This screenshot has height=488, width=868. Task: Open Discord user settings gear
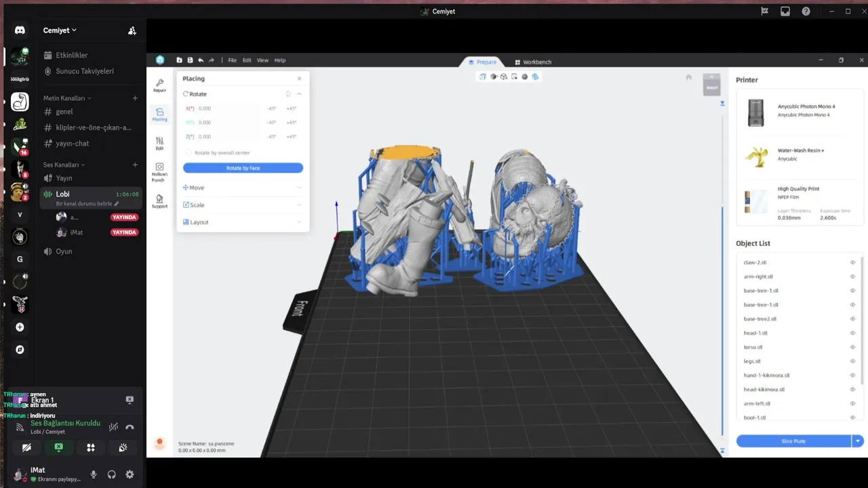tap(130, 474)
